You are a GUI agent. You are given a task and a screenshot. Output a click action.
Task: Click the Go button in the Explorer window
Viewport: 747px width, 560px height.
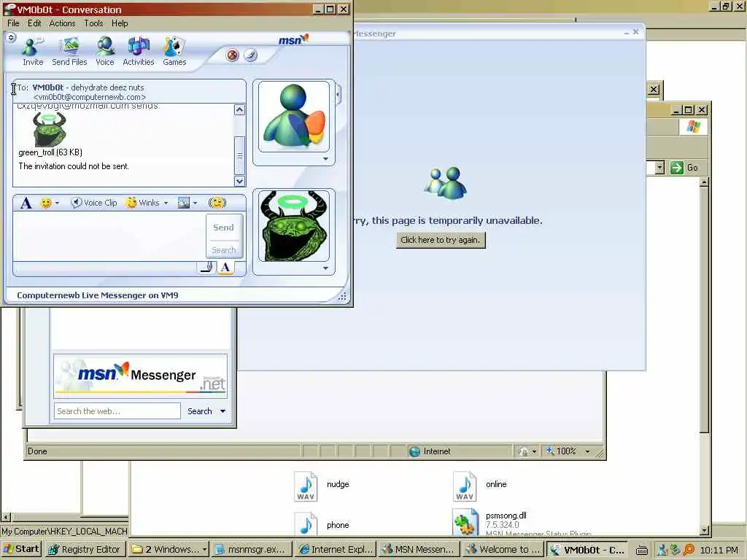[x=684, y=168]
